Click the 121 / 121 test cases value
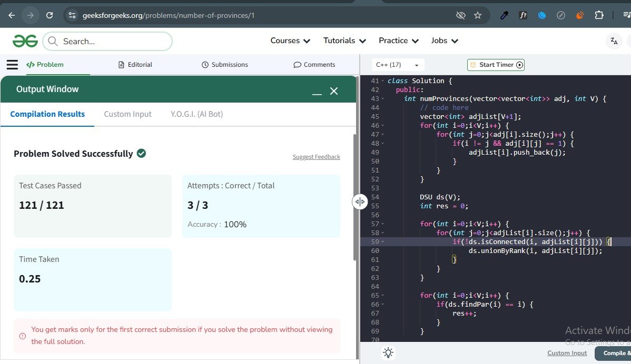631x364 pixels. pos(42,205)
